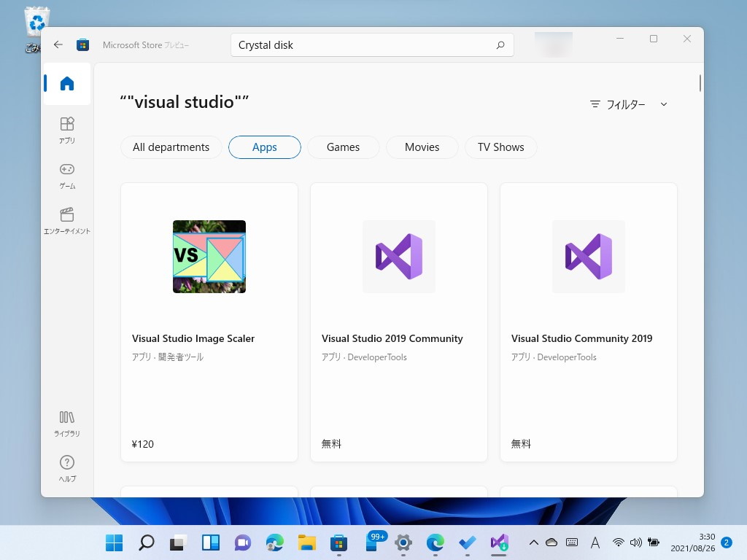Click the back arrow in Microsoft Store
Image resolution: width=747 pixels, height=560 pixels.
coord(58,44)
